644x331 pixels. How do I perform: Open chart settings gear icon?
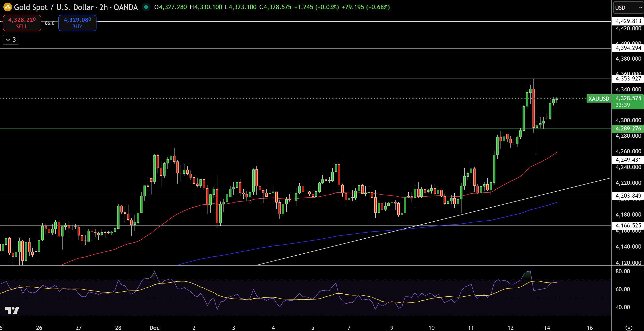coord(629,328)
